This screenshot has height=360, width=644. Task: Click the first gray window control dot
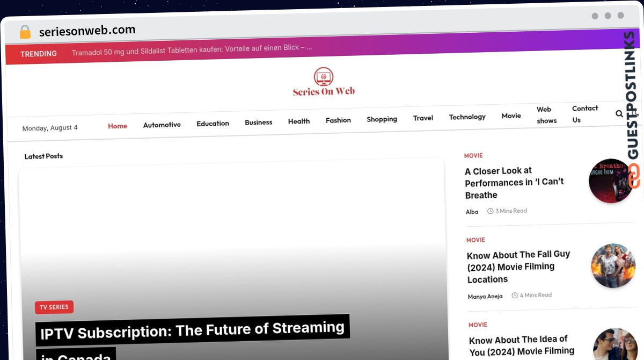[595, 16]
